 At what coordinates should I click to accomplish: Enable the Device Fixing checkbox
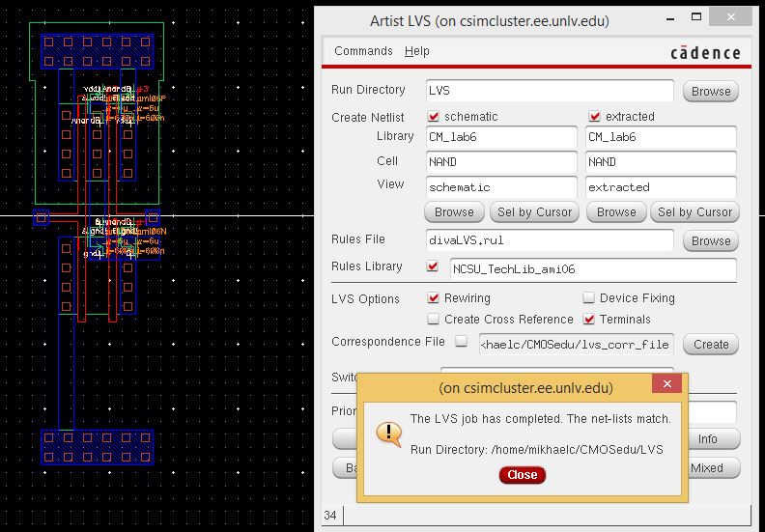click(589, 298)
